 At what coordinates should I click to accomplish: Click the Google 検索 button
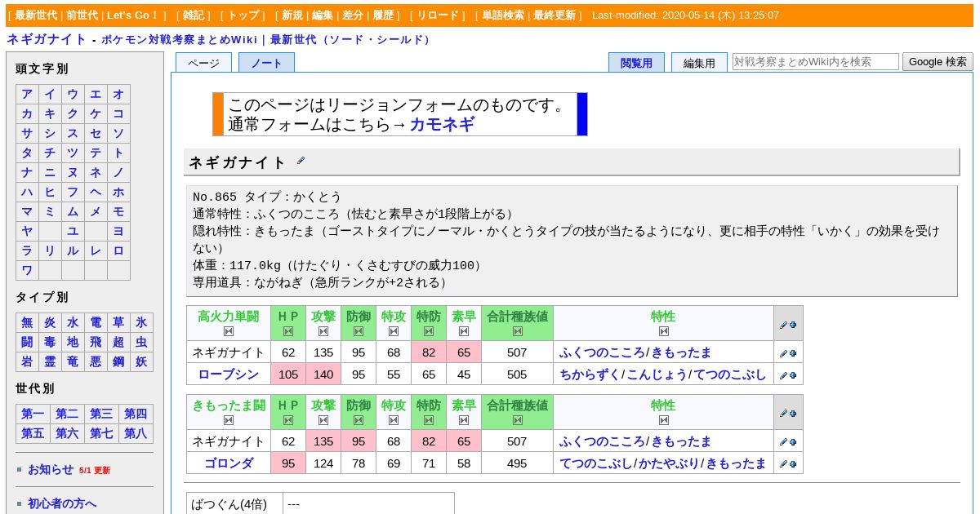click(938, 62)
